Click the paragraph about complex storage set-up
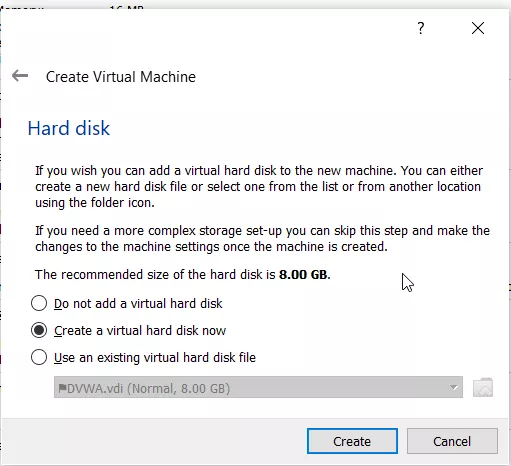Image resolution: width=511 pixels, height=466 pixels. (x=262, y=239)
